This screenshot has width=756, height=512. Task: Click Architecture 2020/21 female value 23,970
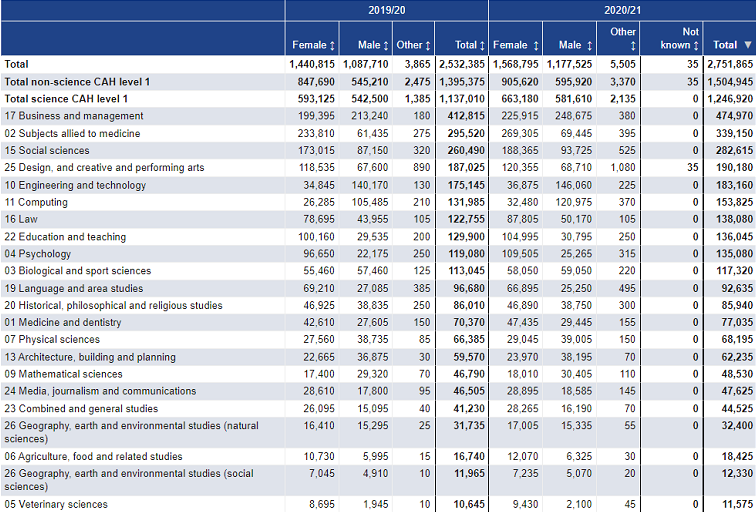coord(523,357)
